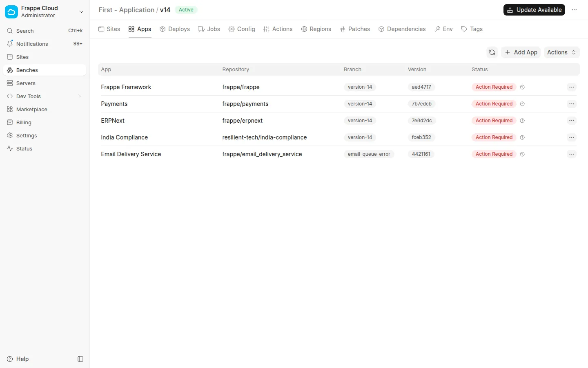Viewport: 588px width, 368px height.
Task: Select the Apps tab
Action: [x=140, y=29]
